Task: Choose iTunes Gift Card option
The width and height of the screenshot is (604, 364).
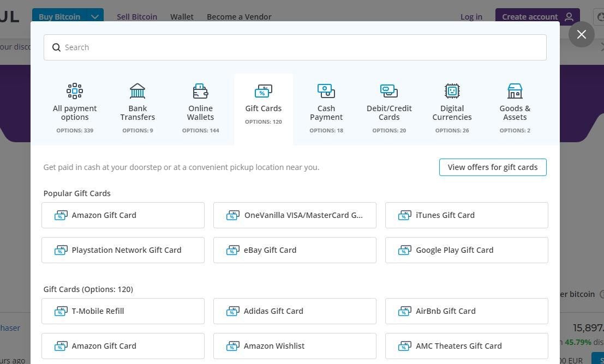Action: [467, 215]
